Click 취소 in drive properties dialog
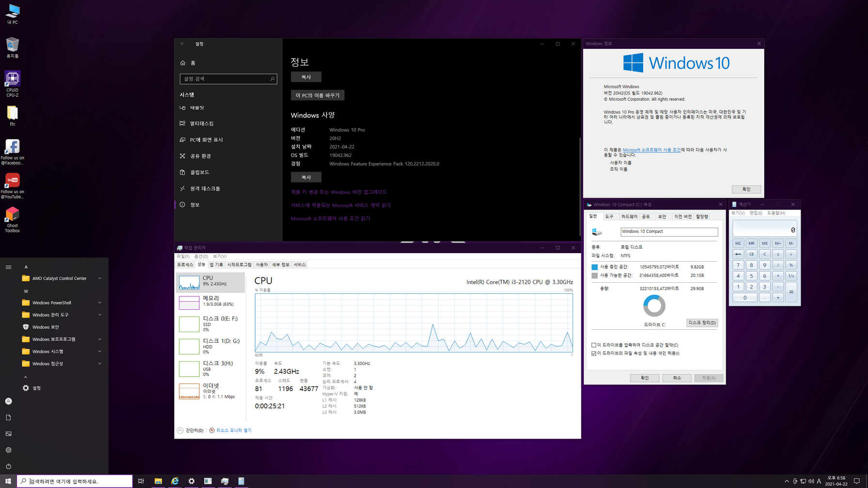Viewport: 868px width, 488px height. coord(677,378)
